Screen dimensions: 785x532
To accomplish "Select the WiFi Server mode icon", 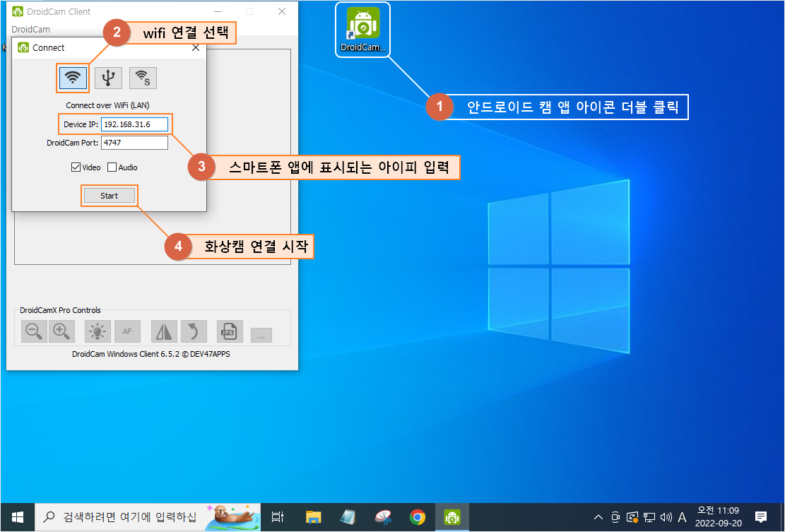I will click(x=143, y=78).
